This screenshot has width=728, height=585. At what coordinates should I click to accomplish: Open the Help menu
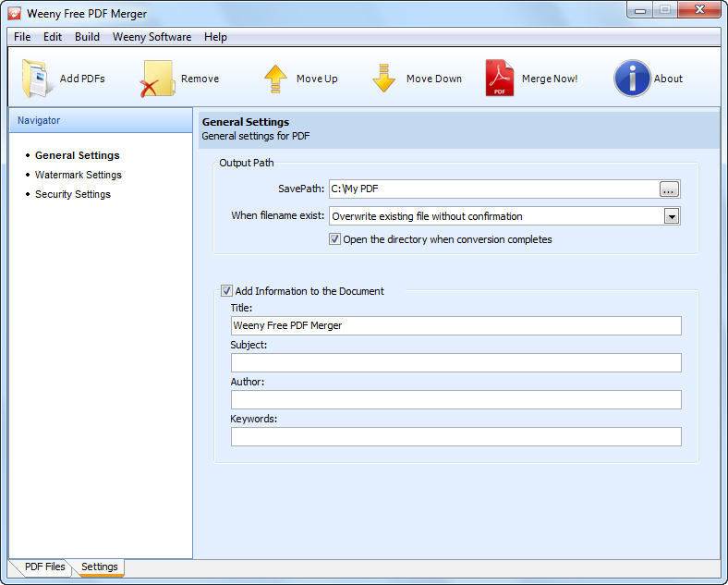[215, 37]
